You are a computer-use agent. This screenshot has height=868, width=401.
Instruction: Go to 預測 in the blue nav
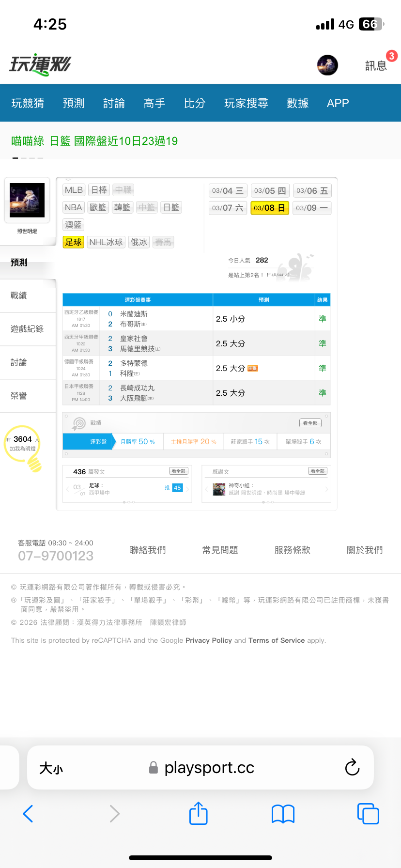(74, 103)
